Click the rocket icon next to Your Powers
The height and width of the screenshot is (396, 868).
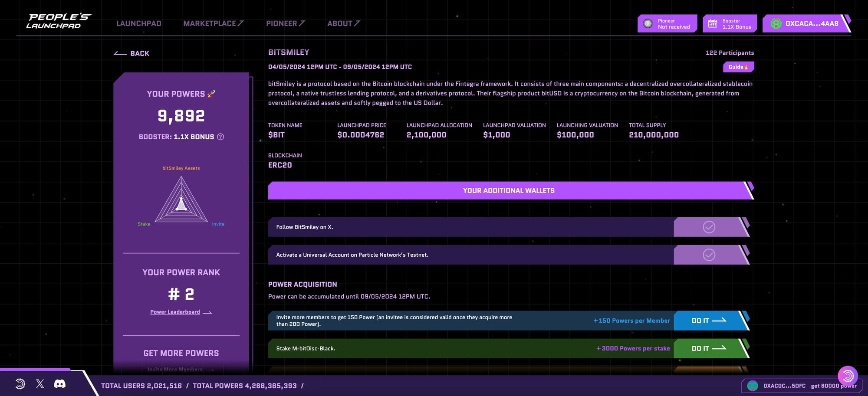[211, 94]
